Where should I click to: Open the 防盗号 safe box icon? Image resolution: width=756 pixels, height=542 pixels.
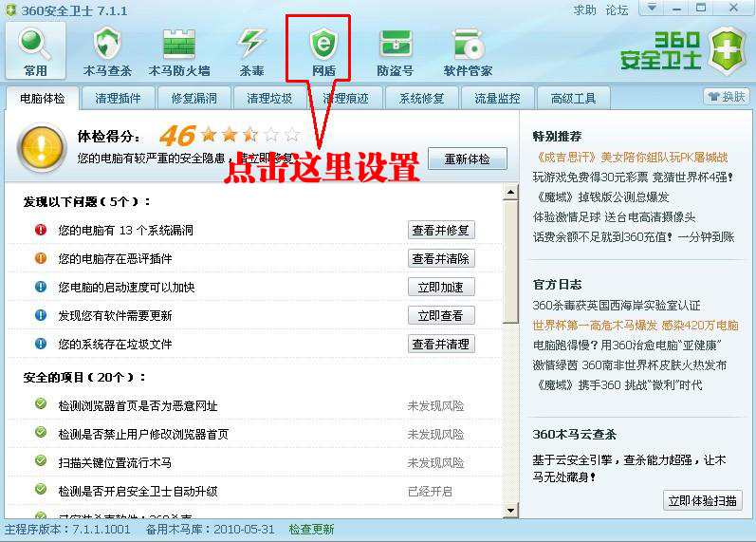click(396, 51)
